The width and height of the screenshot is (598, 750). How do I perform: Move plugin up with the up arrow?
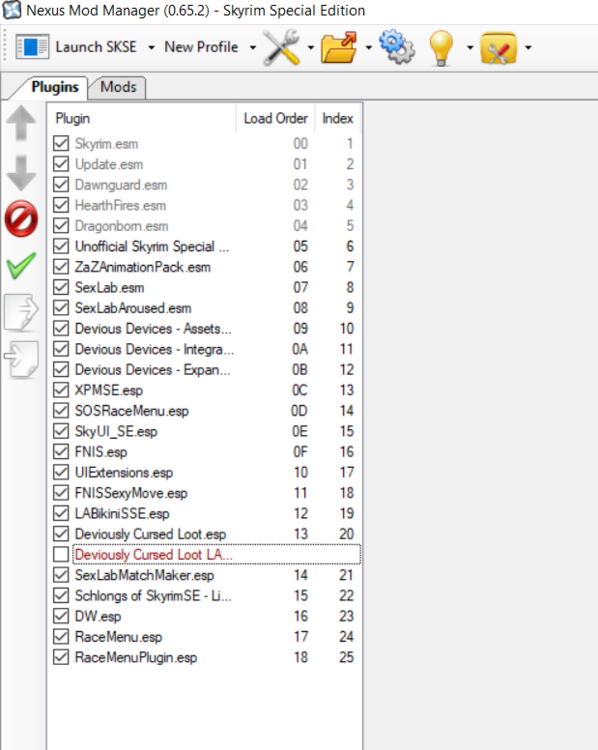pyautogui.click(x=21, y=123)
